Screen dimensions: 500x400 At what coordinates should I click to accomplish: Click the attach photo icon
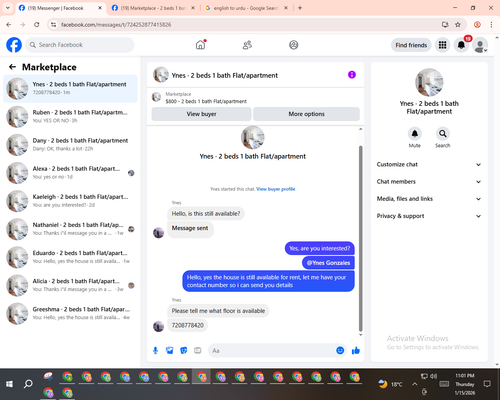pos(170,350)
